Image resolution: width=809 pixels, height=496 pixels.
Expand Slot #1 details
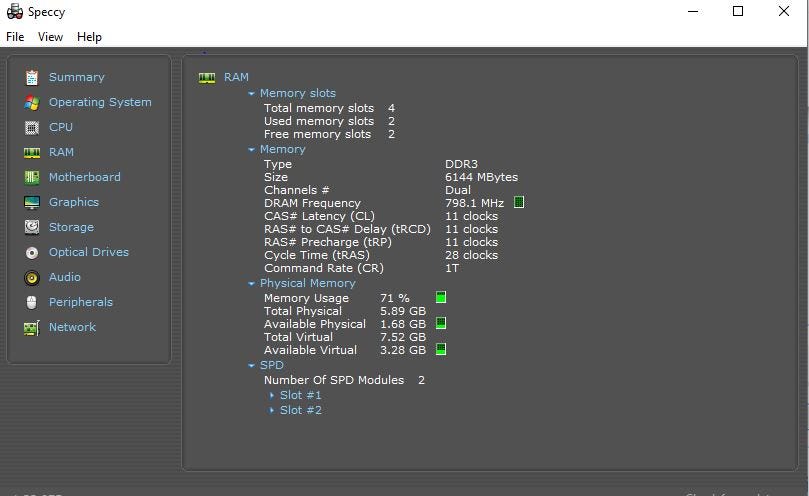click(x=272, y=395)
